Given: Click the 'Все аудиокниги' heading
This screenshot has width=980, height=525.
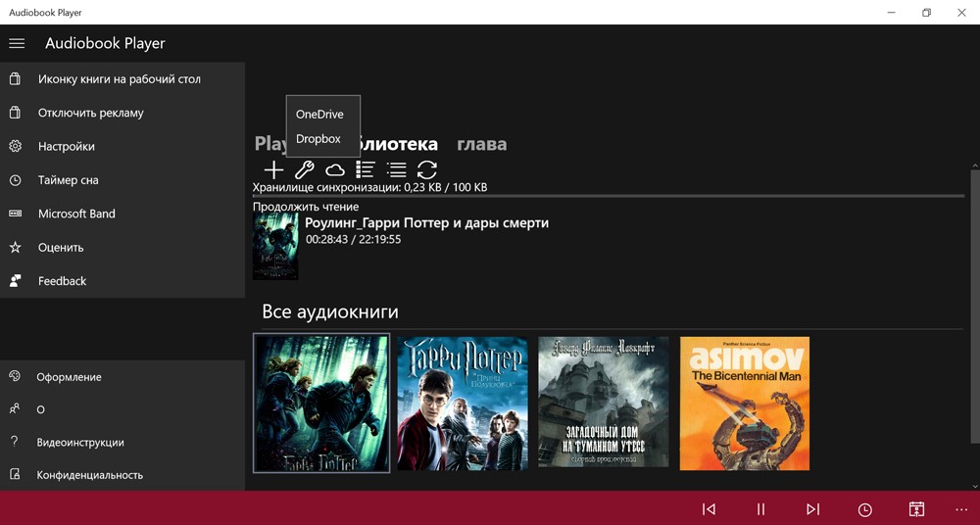Looking at the screenshot, I should (x=330, y=311).
